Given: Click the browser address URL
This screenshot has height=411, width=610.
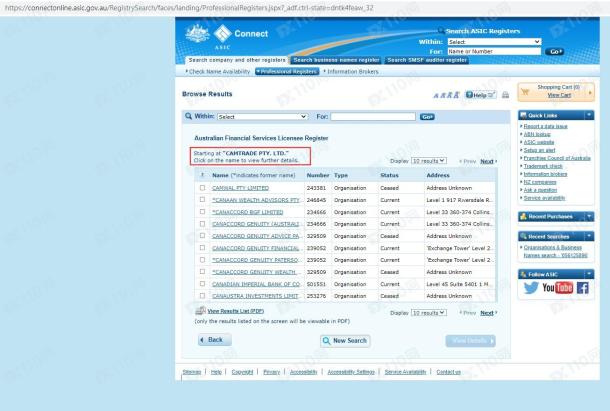Looking at the screenshot, I should pos(189,8).
